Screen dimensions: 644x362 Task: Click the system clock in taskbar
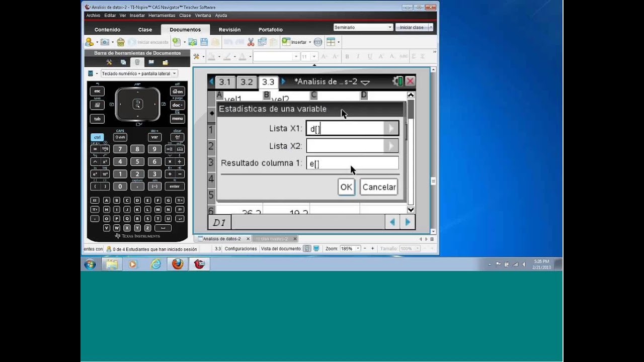[542, 264]
